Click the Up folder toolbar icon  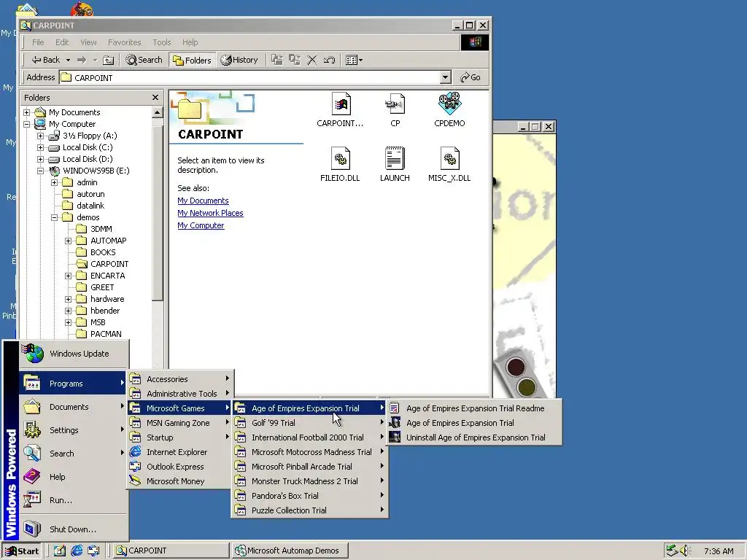tap(109, 60)
